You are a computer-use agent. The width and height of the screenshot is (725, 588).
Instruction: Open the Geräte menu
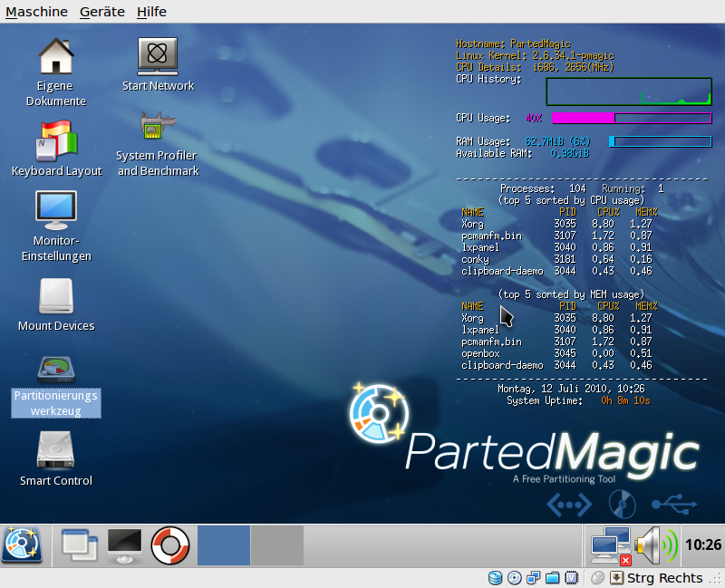(102, 12)
